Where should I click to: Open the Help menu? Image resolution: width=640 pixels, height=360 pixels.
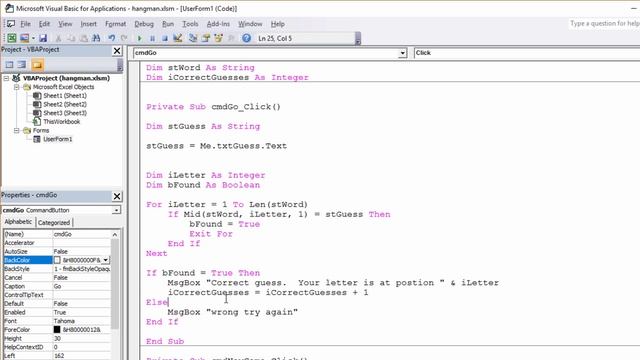pyautogui.click(x=278, y=24)
